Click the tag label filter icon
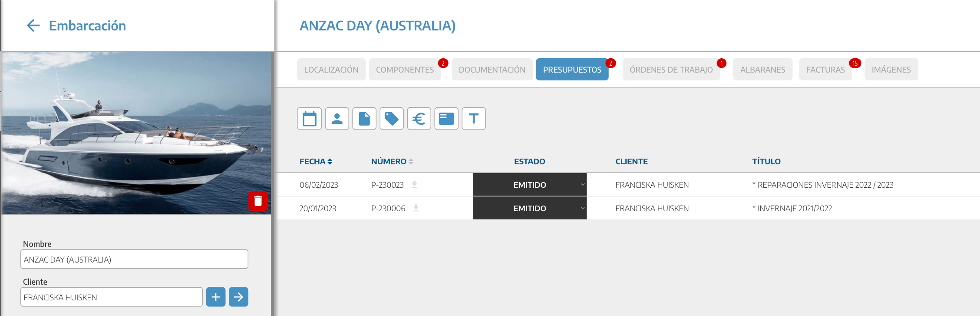 click(x=392, y=119)
